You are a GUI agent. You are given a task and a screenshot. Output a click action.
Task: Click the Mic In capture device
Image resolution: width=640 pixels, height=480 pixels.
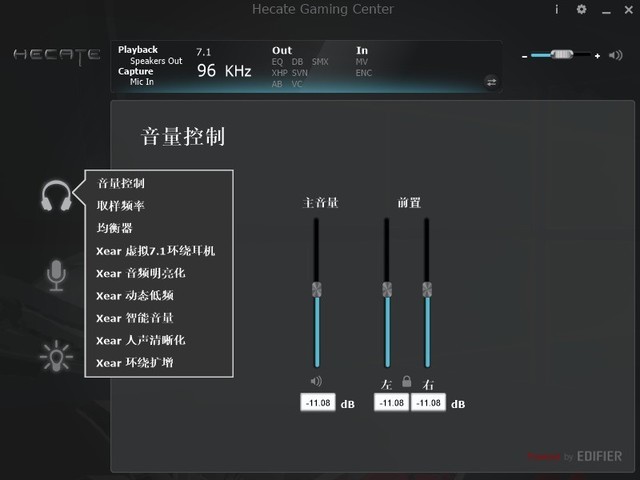tap(142, 82)
